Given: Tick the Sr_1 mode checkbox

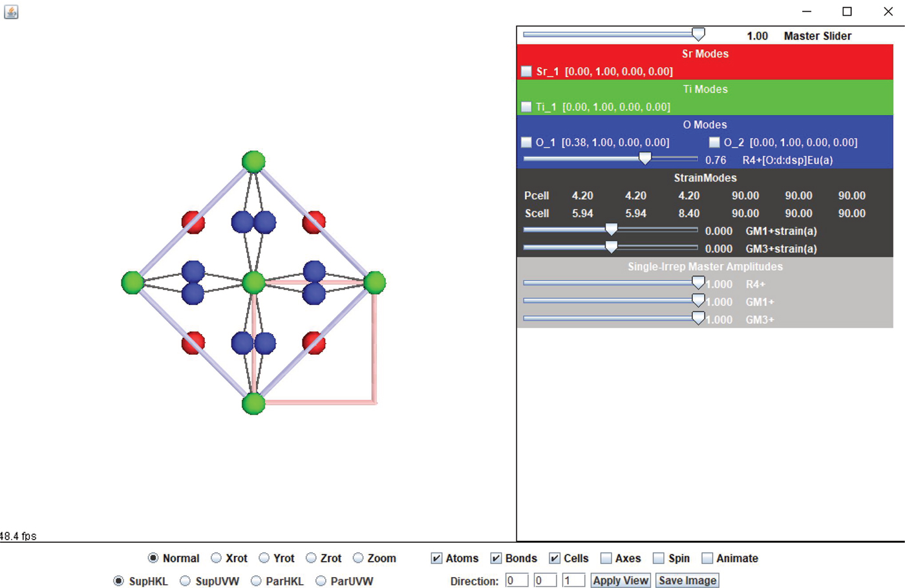Looking at the screenshot, I should click(526, 71).
